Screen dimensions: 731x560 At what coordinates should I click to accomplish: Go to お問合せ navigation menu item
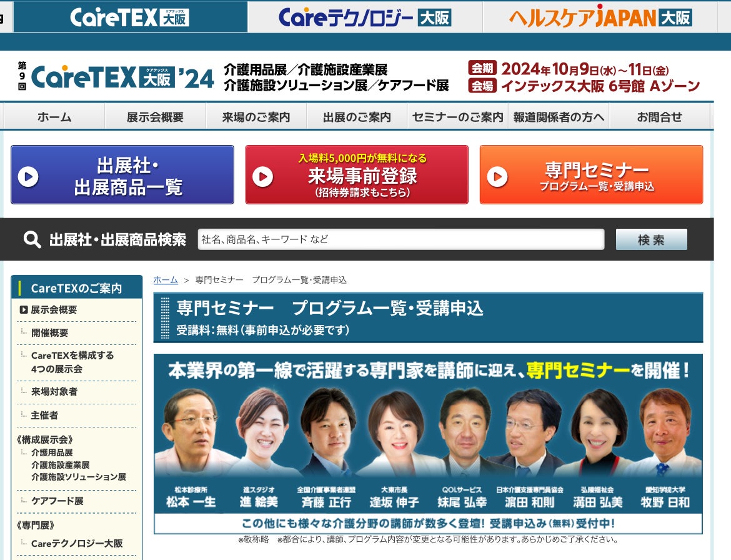coord(659,117)
